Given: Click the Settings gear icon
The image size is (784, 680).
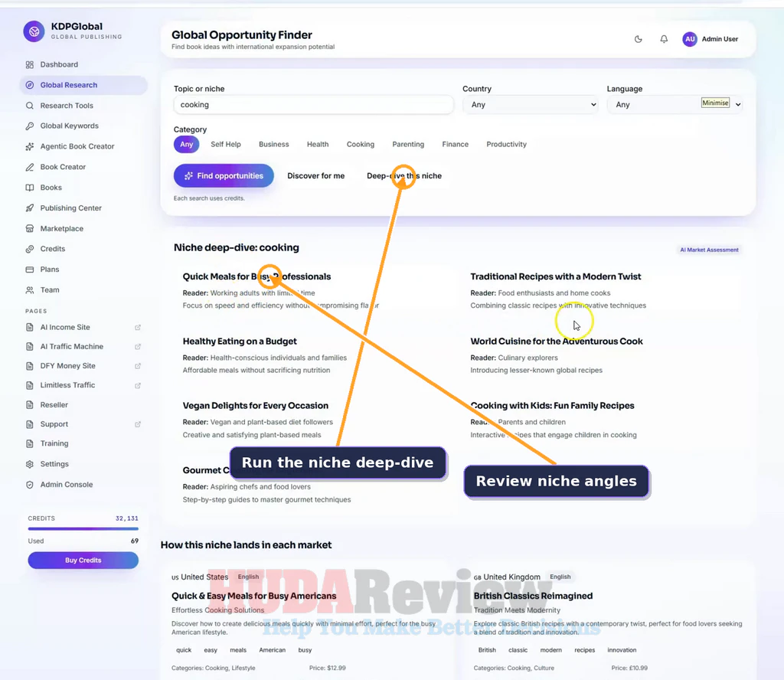Looking at the screenshot, I should pyautogui.click(x=30, y=464).
